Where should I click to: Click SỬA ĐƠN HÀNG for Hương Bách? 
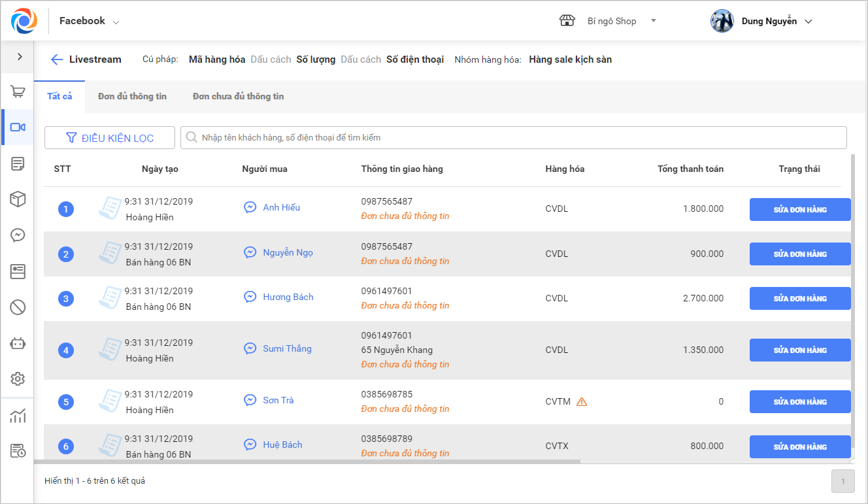(800, 299)
